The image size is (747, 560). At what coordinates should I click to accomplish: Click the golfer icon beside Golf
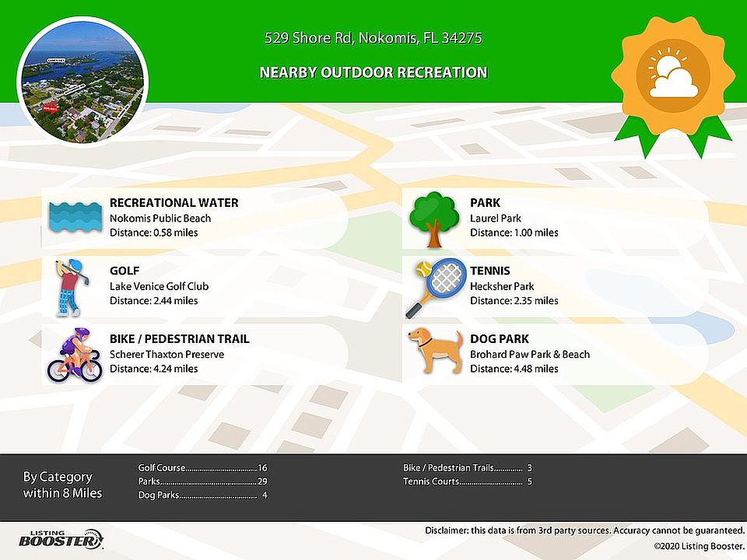(x=69, y=287)
